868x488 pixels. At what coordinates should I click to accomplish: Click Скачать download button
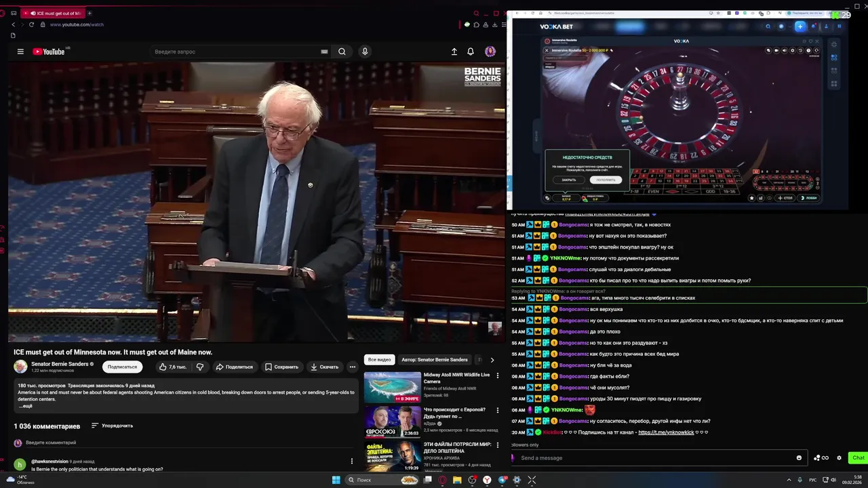[x=324, y=367]
